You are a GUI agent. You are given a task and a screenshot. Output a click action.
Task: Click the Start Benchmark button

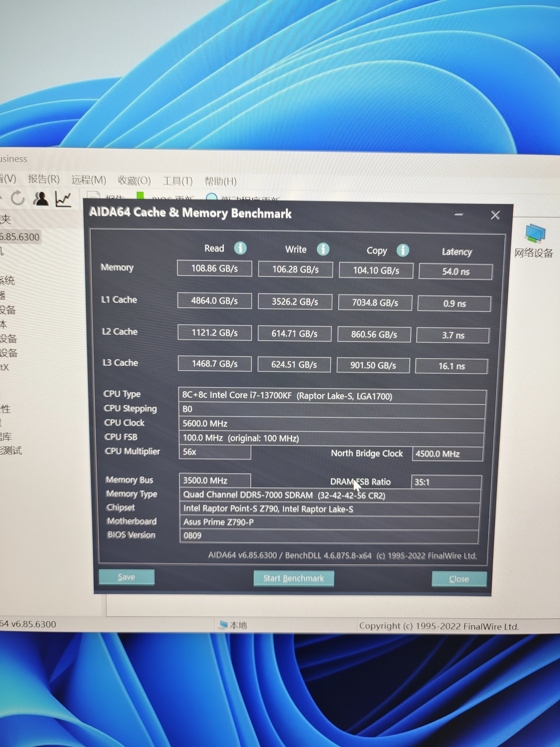coord(294,578)
